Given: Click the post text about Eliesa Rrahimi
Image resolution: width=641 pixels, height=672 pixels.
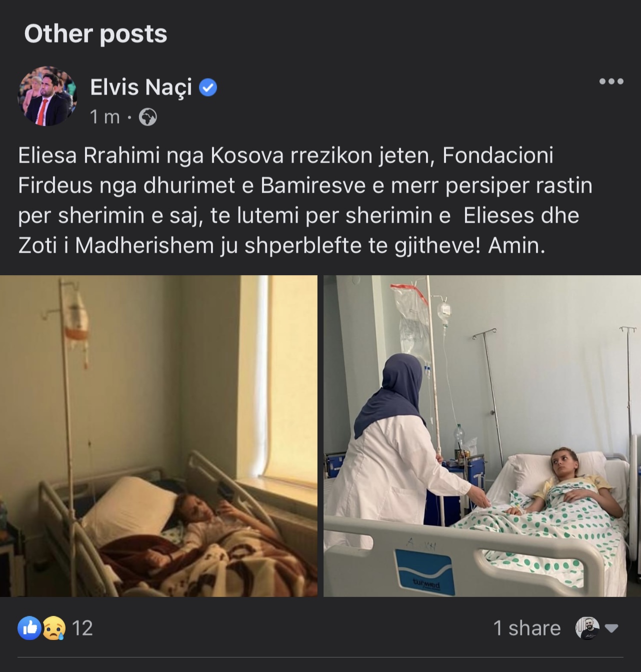Looking at the screenshot, I should pos(305,200).
